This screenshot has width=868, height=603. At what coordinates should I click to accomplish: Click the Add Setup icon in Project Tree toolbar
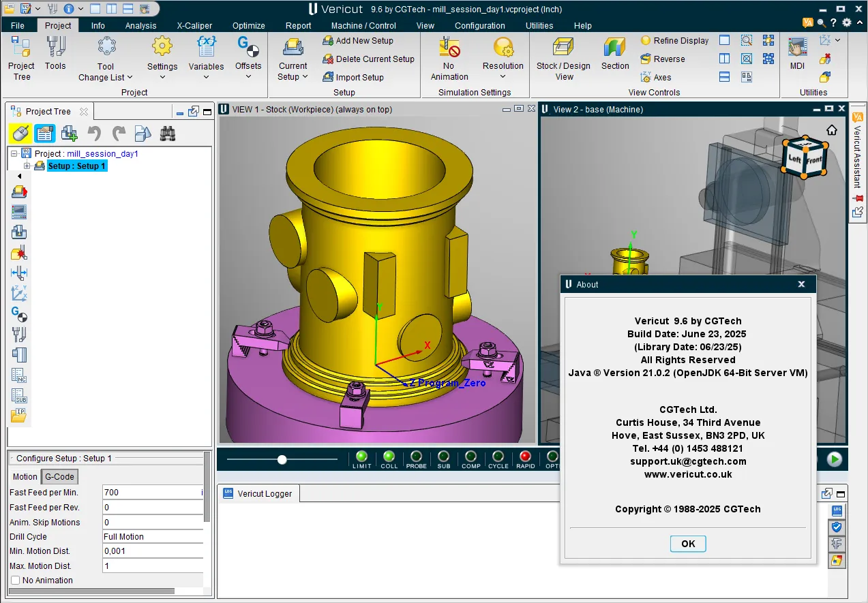click(x=69, y=134)
